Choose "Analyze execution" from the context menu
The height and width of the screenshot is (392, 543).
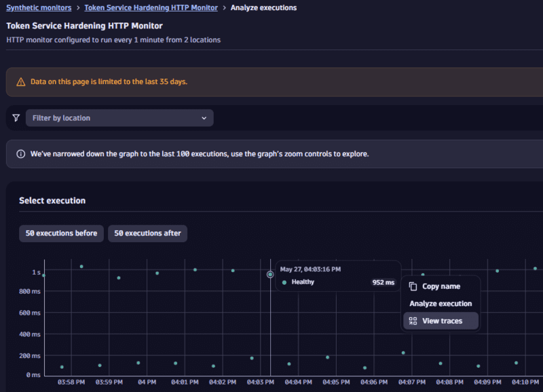pyautogui.click(x=443, y=303)
